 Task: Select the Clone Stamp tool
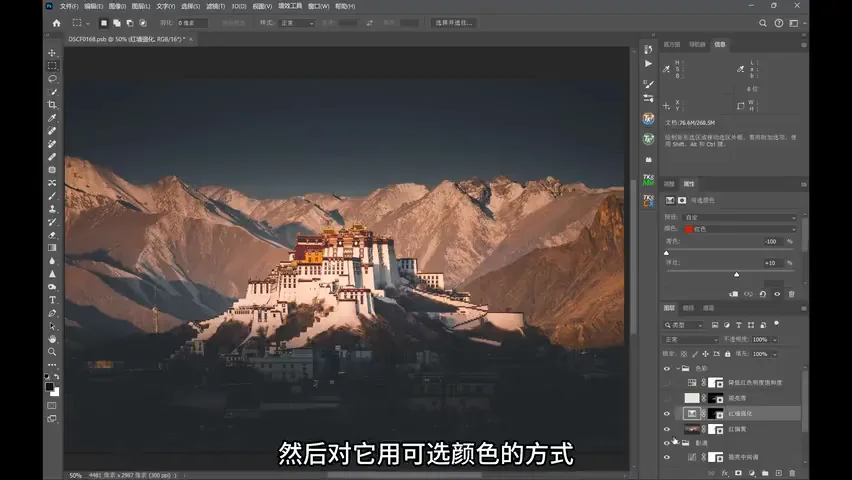click(x=52, y=209)
